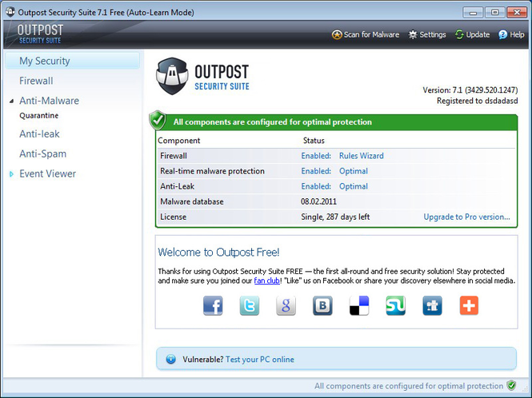
Task: Open Anti-Spam section in sidebar
Action: pyautogui.click(x=42, y=153)
